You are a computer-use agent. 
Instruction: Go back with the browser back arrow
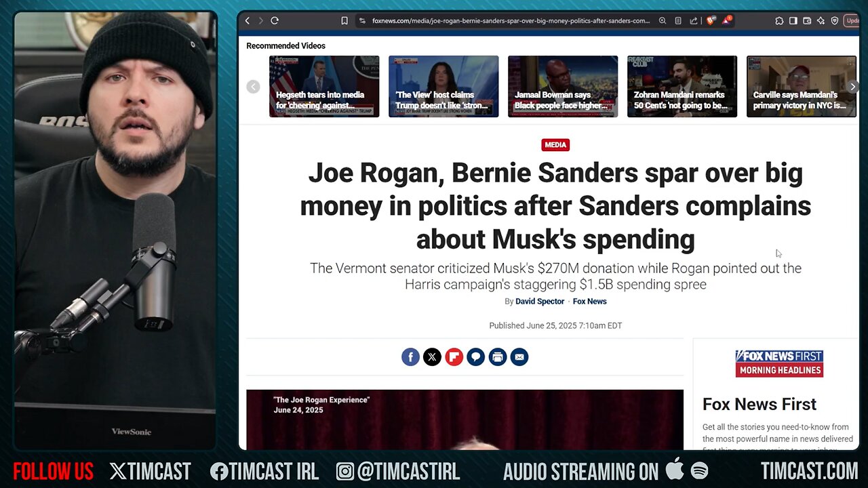(x=248, y=21)
